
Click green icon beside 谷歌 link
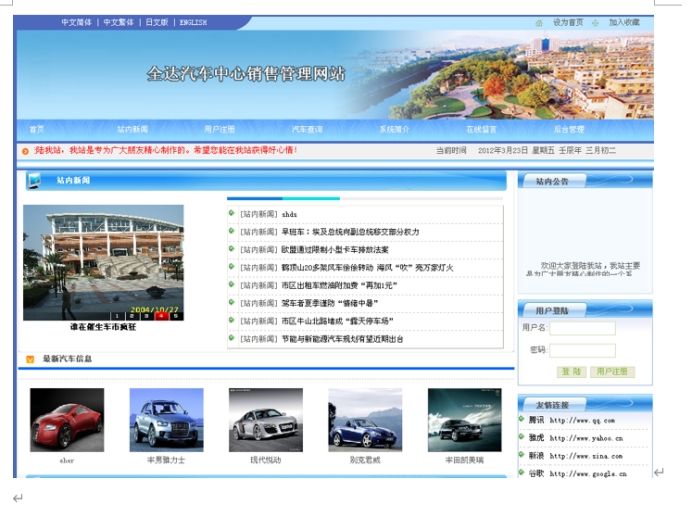(x=522, y=472)
